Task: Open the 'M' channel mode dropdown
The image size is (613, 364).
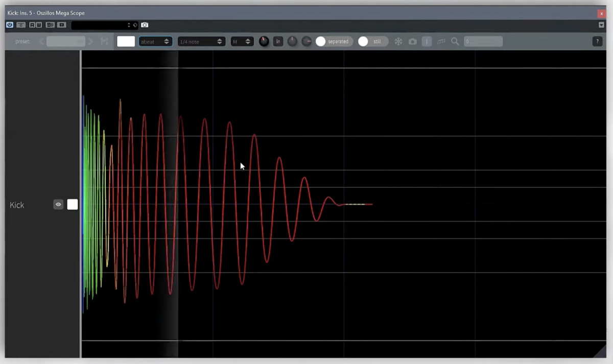Action: [242, 41]
